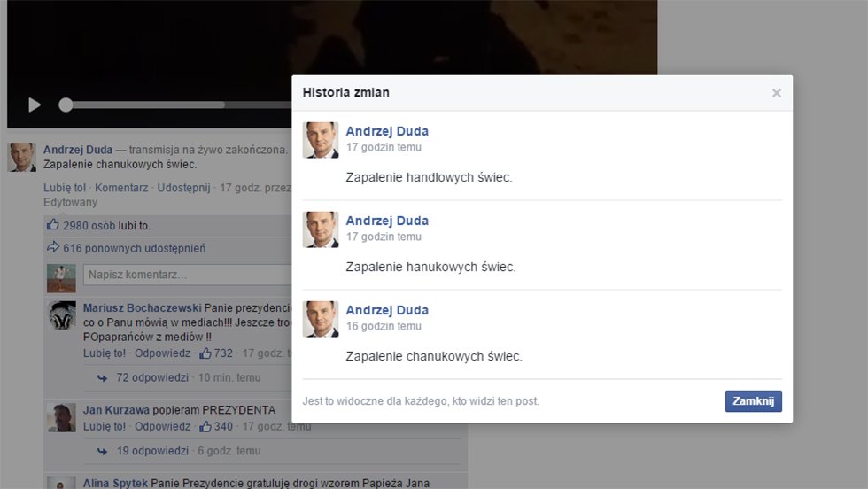The image size is (868, 489).
Task: Expand the 19 odpowiedzi replies thread
Action: click(152, 451)
